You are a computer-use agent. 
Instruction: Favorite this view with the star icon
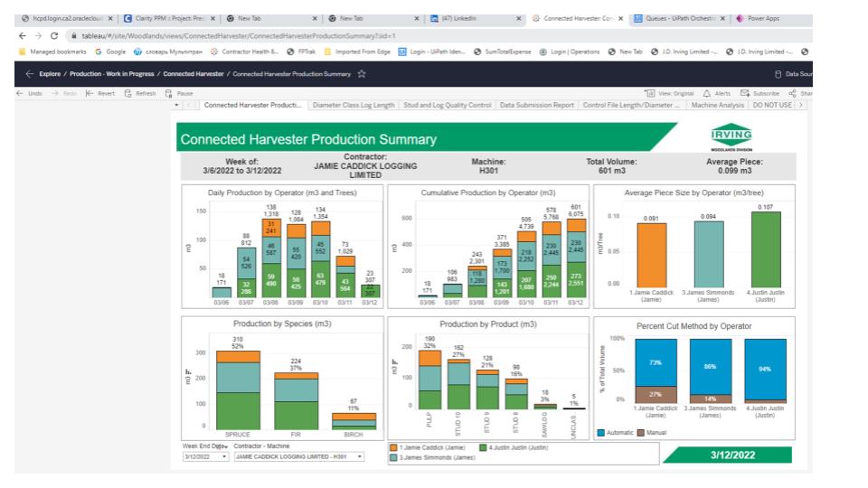tap(362, 73)
